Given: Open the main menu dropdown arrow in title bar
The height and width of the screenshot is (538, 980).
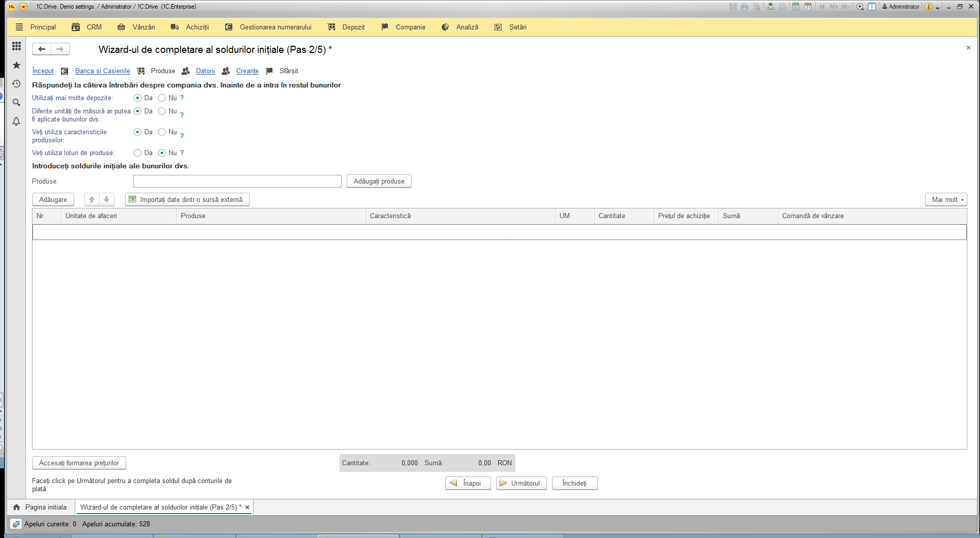Looking at the screenshot, I should point(23,7).
